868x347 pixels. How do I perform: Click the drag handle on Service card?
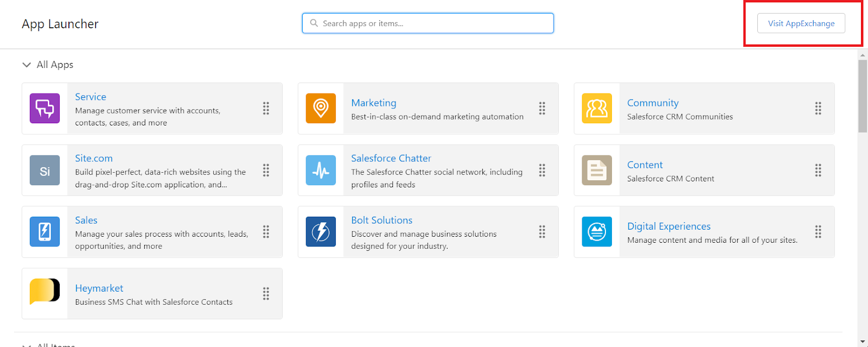point(266,109)
